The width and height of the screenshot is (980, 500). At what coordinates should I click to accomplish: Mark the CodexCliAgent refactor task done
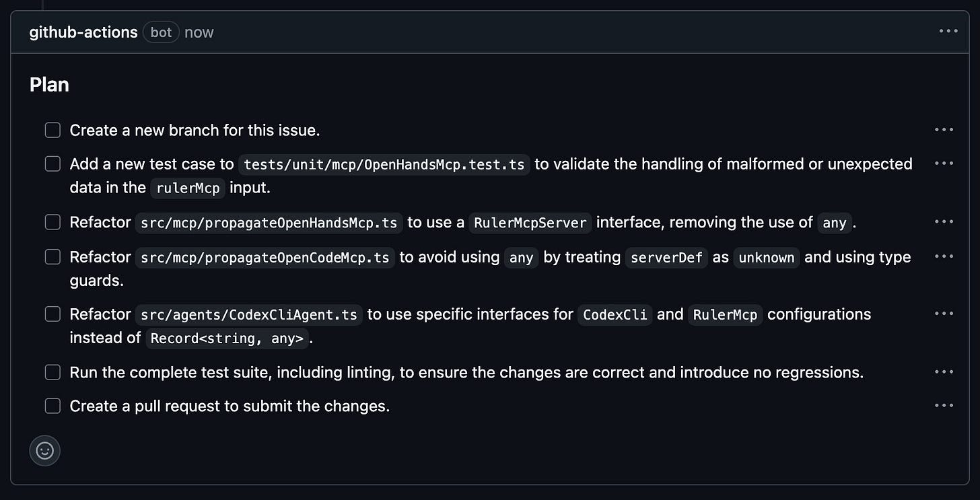pyautogui.click(x=53, y=314)
